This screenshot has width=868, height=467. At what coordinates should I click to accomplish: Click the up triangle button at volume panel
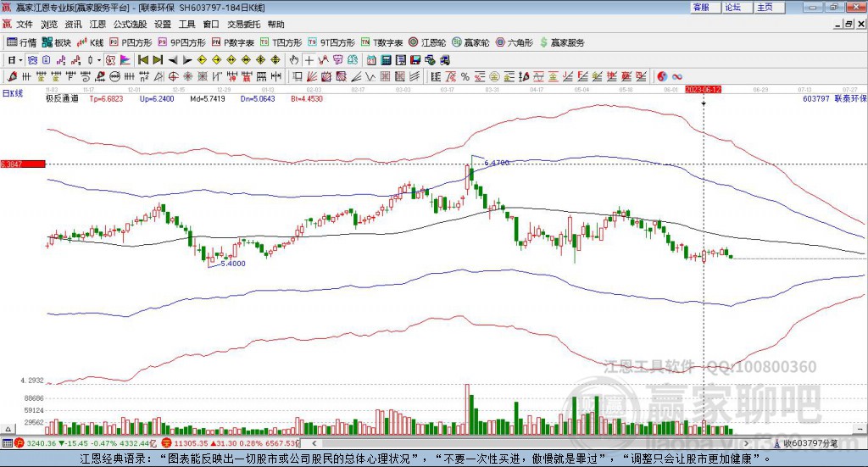[x=8, y=429]
